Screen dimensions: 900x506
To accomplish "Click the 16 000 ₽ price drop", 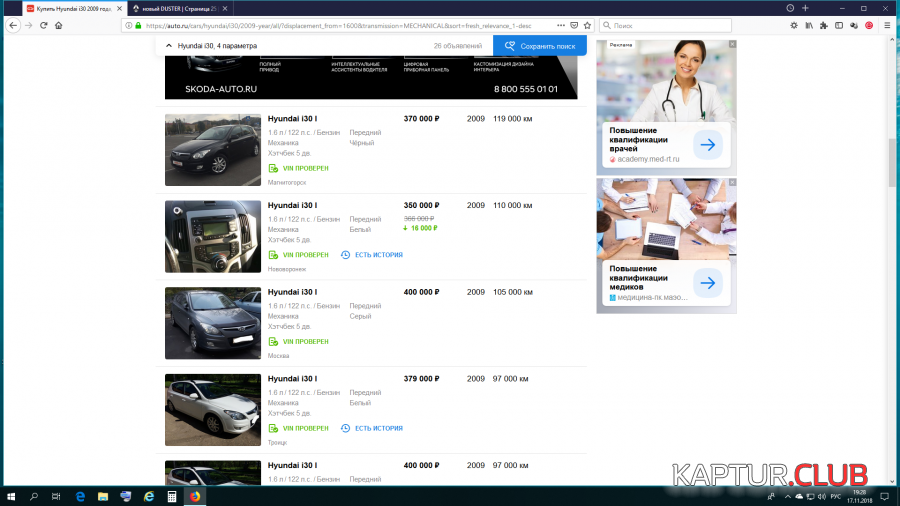I will (x=420, y=228).
